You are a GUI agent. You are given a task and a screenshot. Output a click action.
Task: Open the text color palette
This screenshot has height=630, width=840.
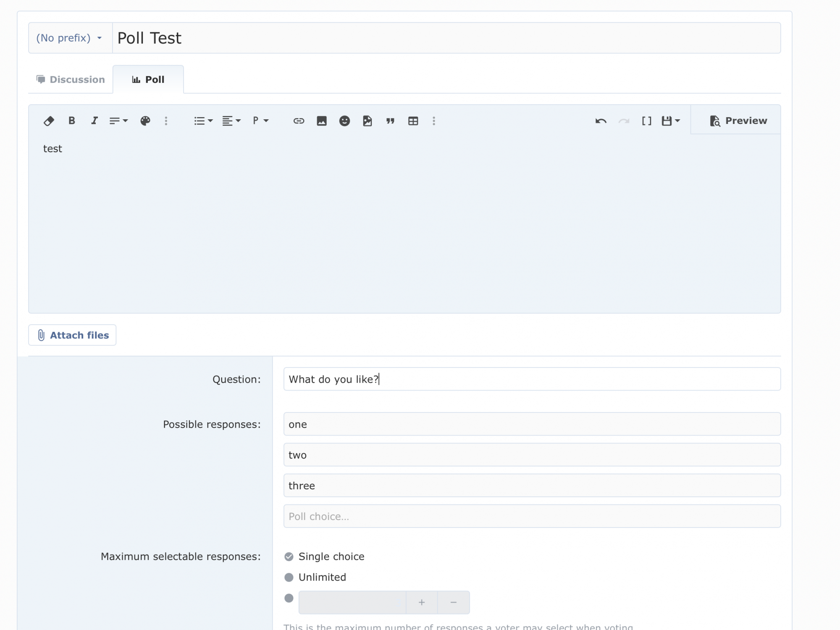[145, 121]
